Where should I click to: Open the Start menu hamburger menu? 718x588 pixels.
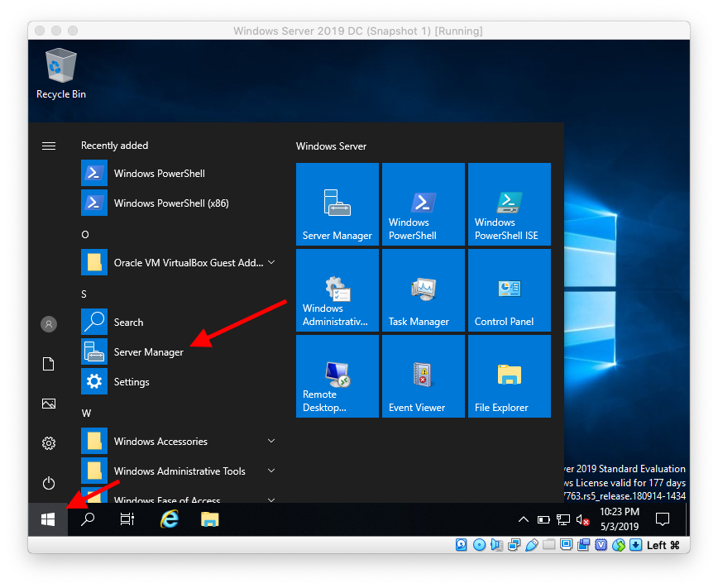(48, 145)
